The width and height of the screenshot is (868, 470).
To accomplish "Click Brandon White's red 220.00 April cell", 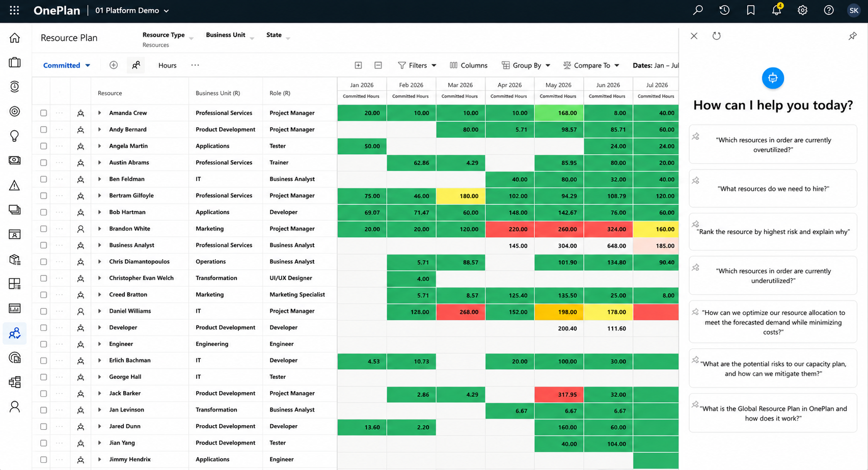I will point(510,229).
